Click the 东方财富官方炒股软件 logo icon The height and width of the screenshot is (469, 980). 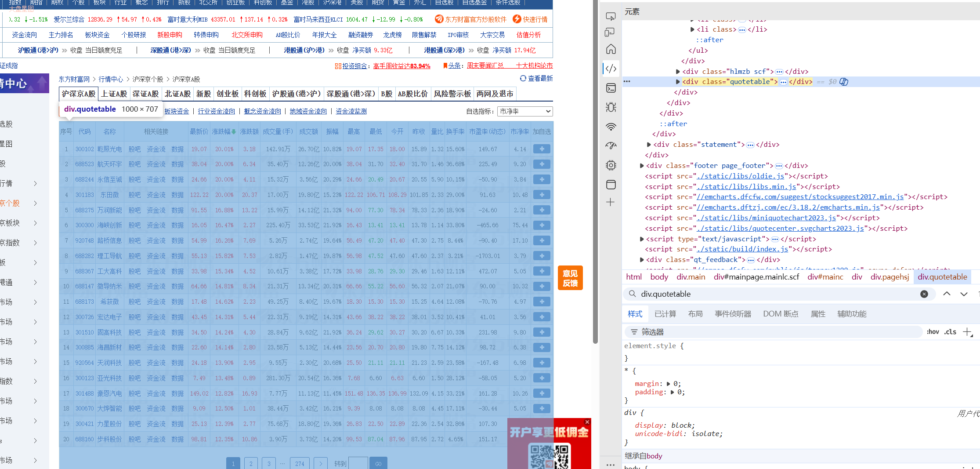pos(439,19)
